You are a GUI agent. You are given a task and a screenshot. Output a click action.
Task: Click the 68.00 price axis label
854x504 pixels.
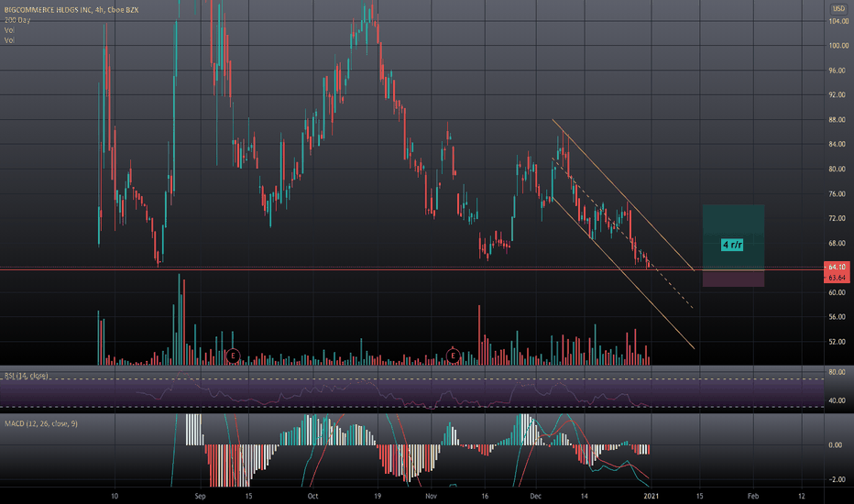coord(838,244)
